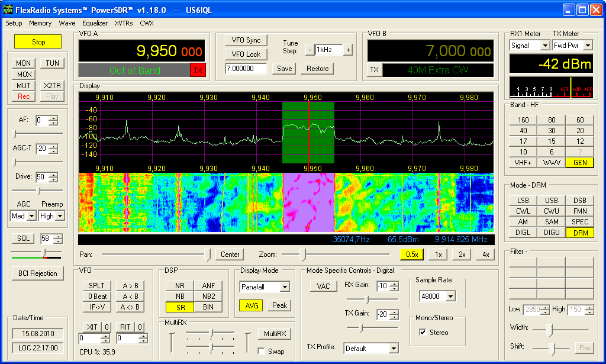The image size is (606, 364).
Task: Select the USB mode button
Action: pos(552,201)
